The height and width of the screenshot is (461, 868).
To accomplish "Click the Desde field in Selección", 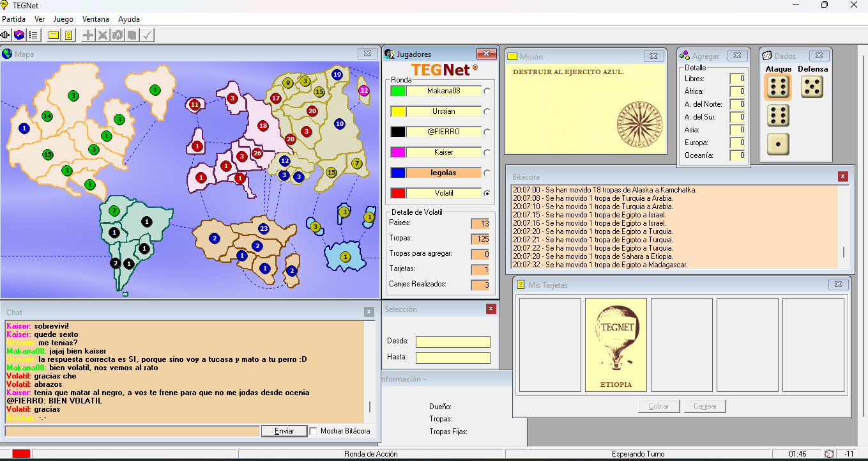I will click(453, 342).
